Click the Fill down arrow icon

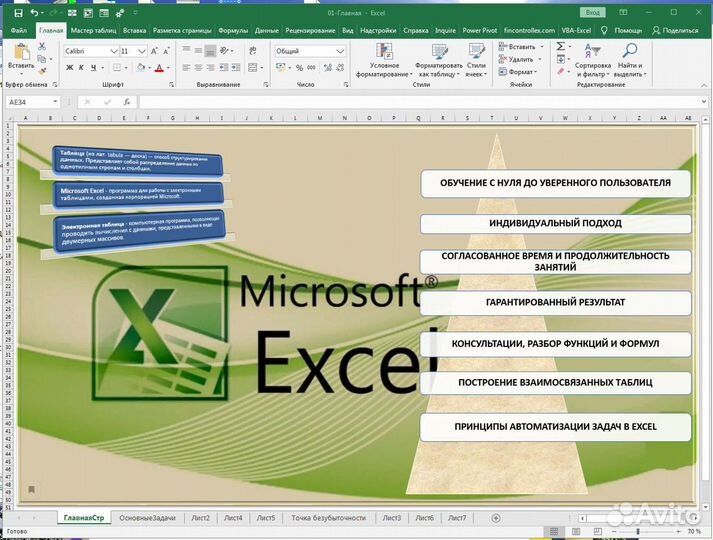561,59
